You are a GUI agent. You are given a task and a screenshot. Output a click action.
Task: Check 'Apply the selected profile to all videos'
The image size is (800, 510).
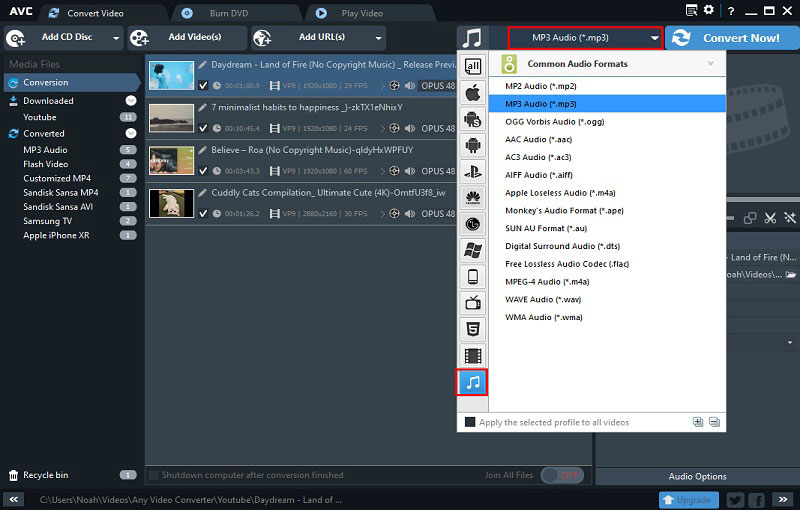(x=470, y=422)
